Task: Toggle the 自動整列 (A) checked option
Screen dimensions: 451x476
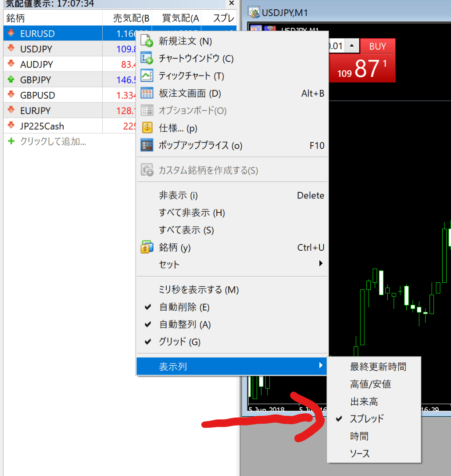Action: 233,325
